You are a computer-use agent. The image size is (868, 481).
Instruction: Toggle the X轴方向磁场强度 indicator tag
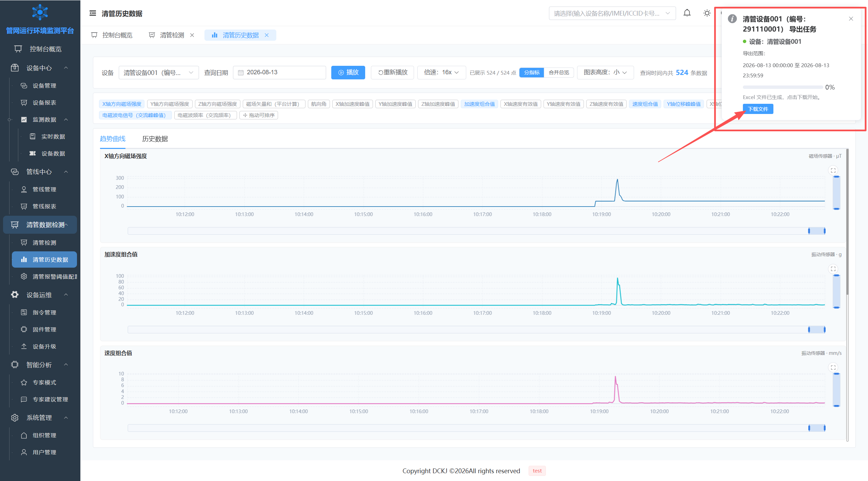click(x=122, y=104)
